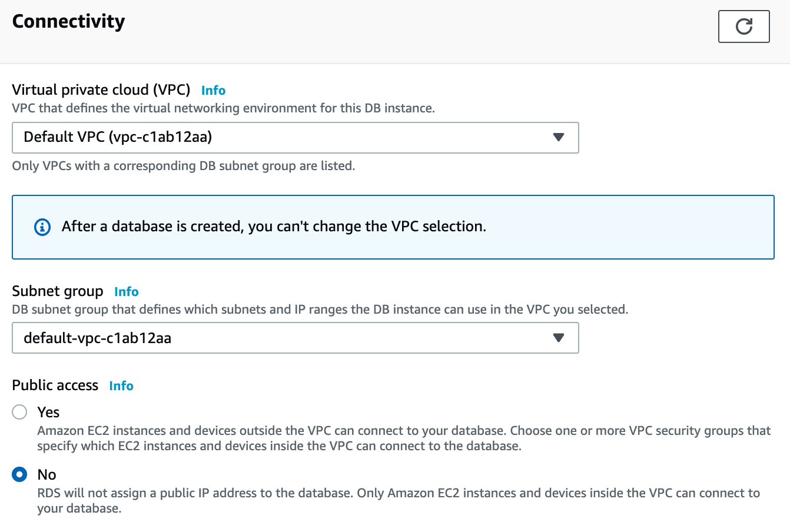Click the arrow on the Default VPC selector
Image resolution: width=790 pixels, height=532 pixels.
point(559,137)
